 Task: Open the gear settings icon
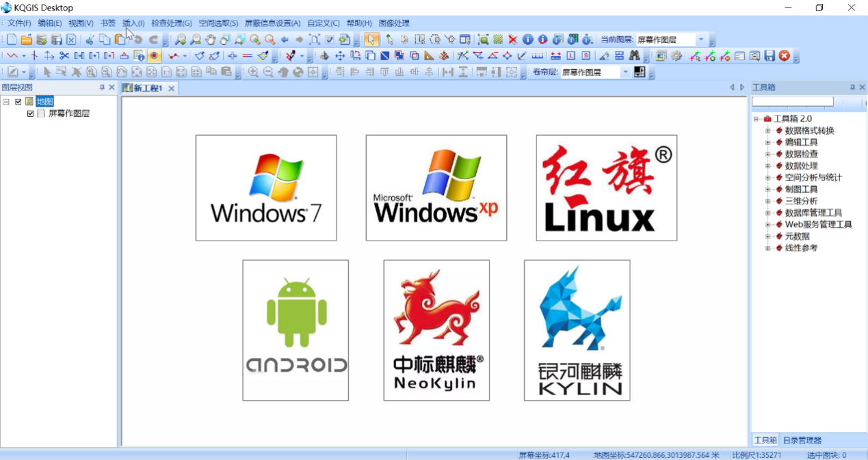[676, 56]
